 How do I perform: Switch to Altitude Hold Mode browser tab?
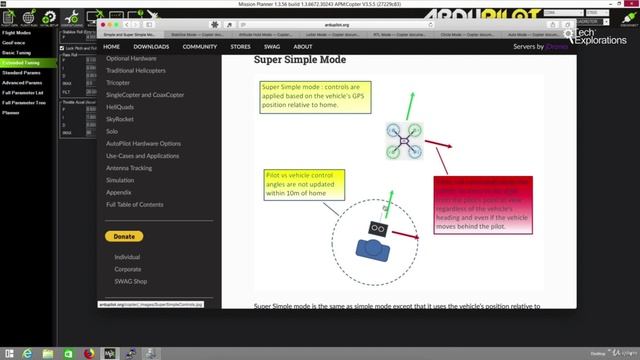265,35
